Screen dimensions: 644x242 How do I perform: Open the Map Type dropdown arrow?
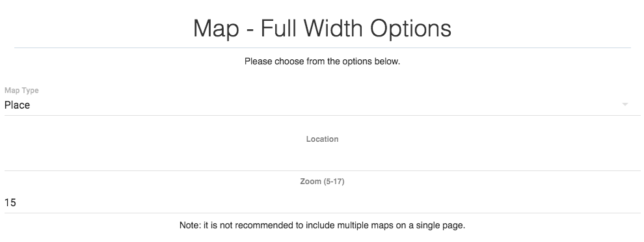click(x=624, y=104)
